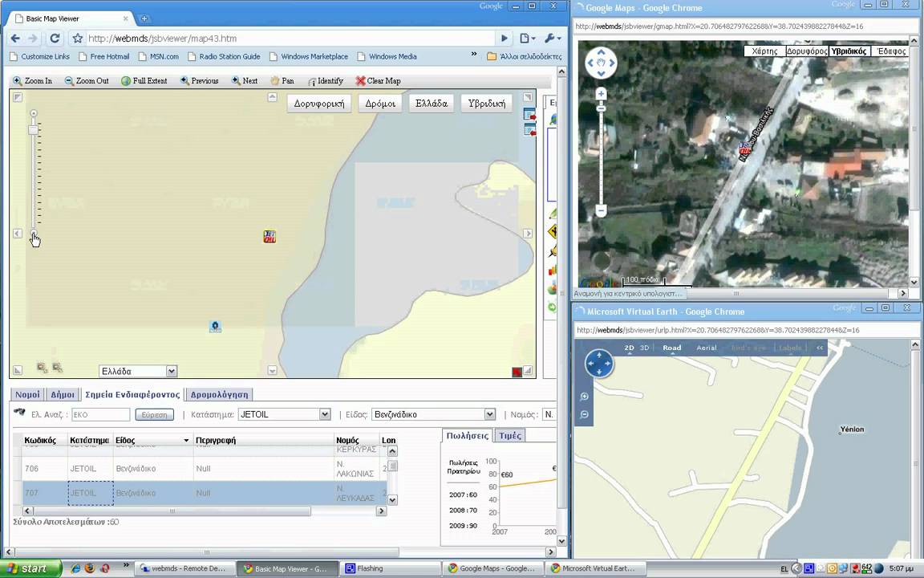Select table row with code 706
The image size is (924, 578).
point(204,468)
